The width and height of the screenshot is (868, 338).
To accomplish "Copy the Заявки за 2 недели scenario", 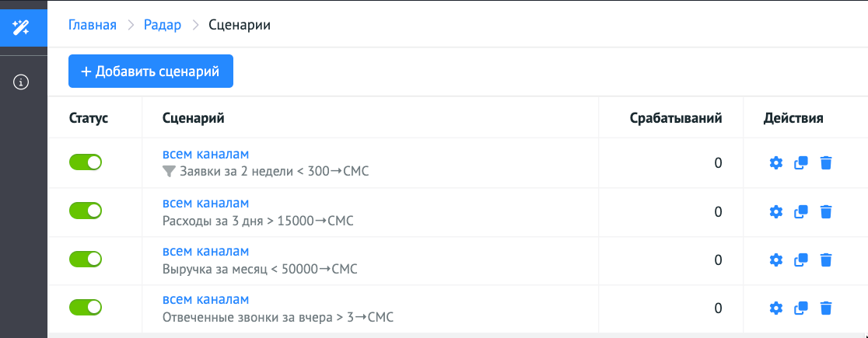I will point(800,163).
